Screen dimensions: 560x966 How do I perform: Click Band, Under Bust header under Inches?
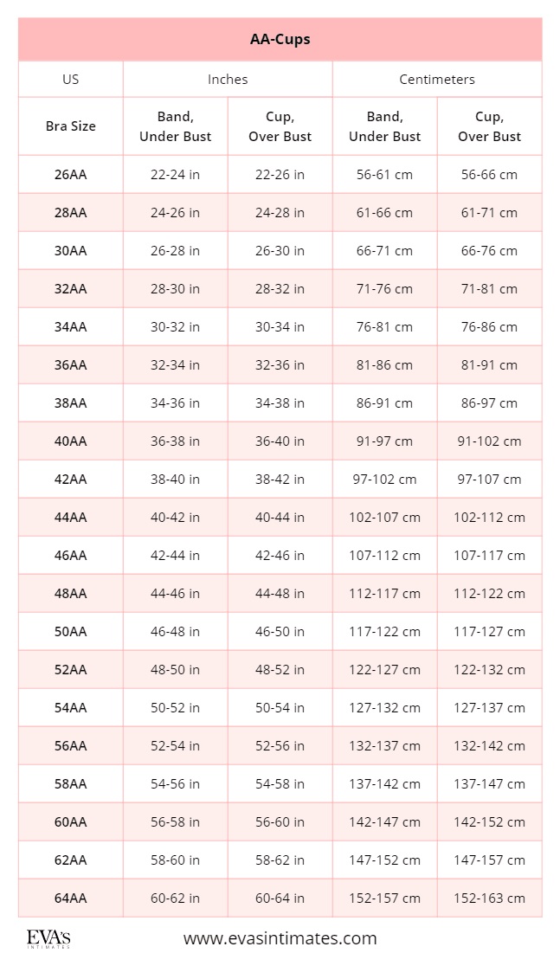(x=176, y=126)
